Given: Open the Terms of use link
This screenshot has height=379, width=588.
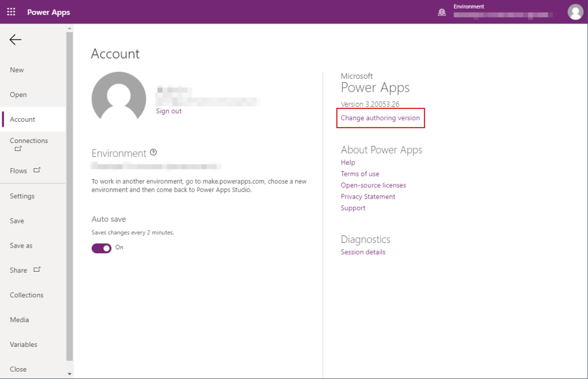Looking at the screenshot, I should click(x=360, y=173).
